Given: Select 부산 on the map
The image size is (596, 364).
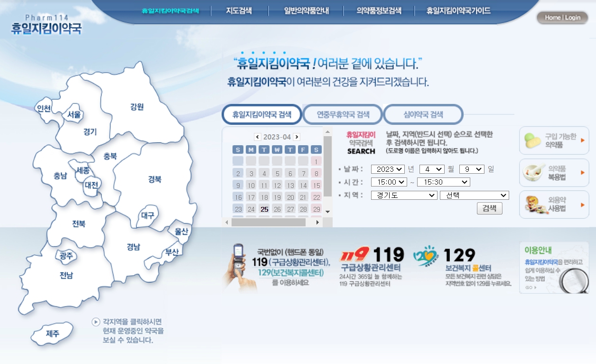Looking at the screenshot, I should click(x=171, y=252).
